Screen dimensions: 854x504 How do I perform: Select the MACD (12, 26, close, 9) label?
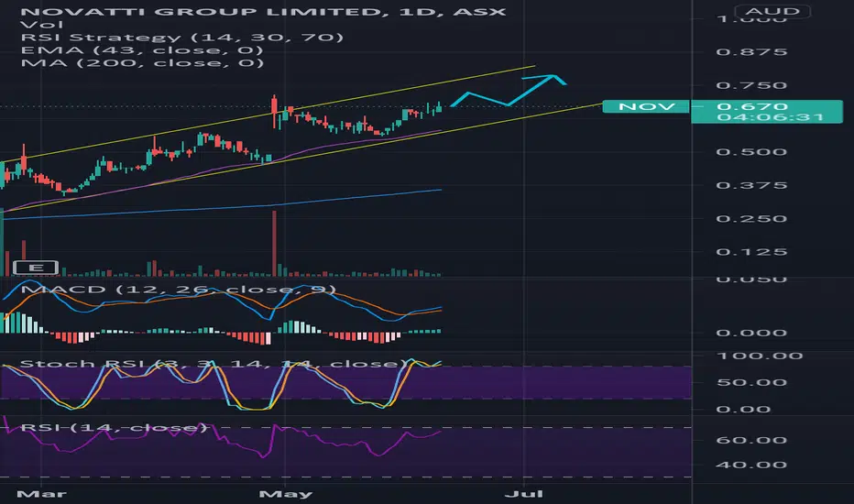178,290
